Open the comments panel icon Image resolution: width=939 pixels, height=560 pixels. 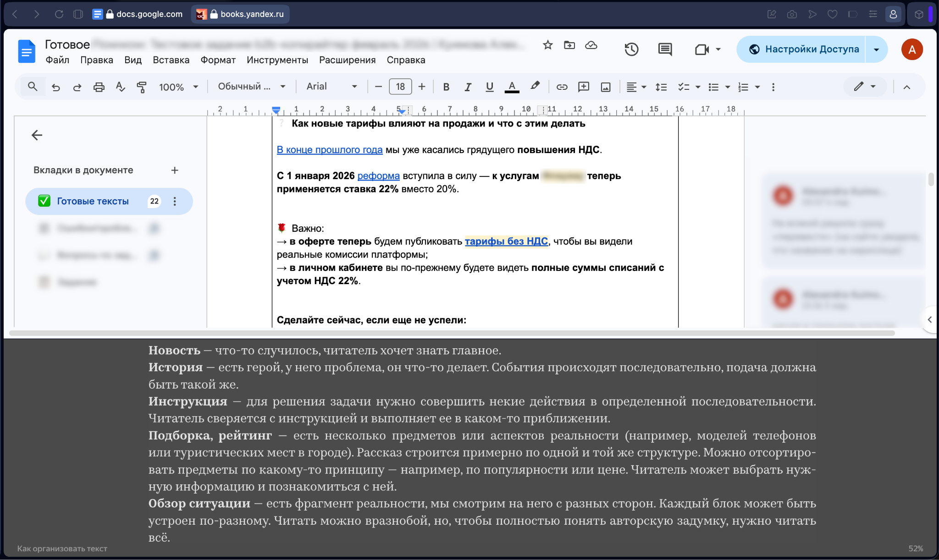click(x=665, y=49)
